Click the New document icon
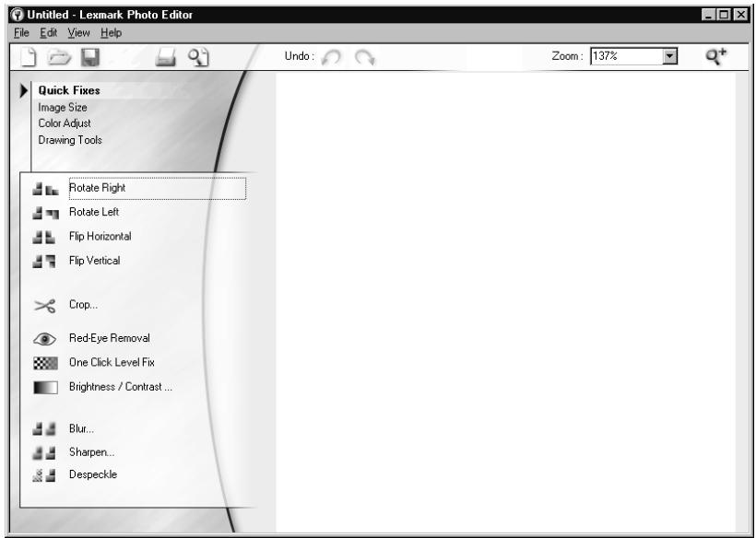756x538 pixels. (29, 57)
